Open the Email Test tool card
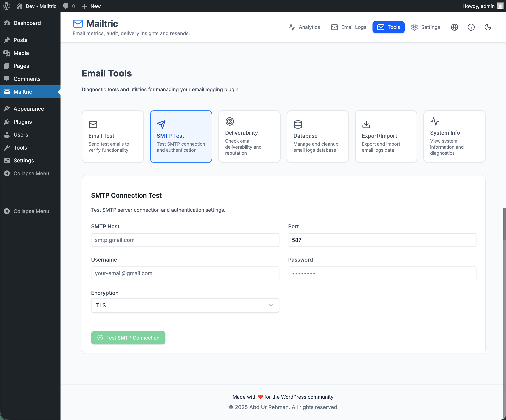Image resolution: width=506 pixels, height=420 pixels. point(113,137)
